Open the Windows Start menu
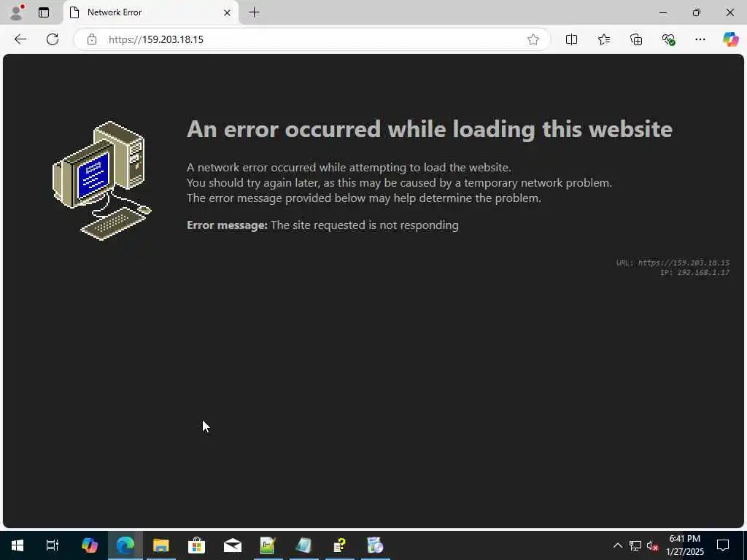747x560 pixels. pos(18,545)
